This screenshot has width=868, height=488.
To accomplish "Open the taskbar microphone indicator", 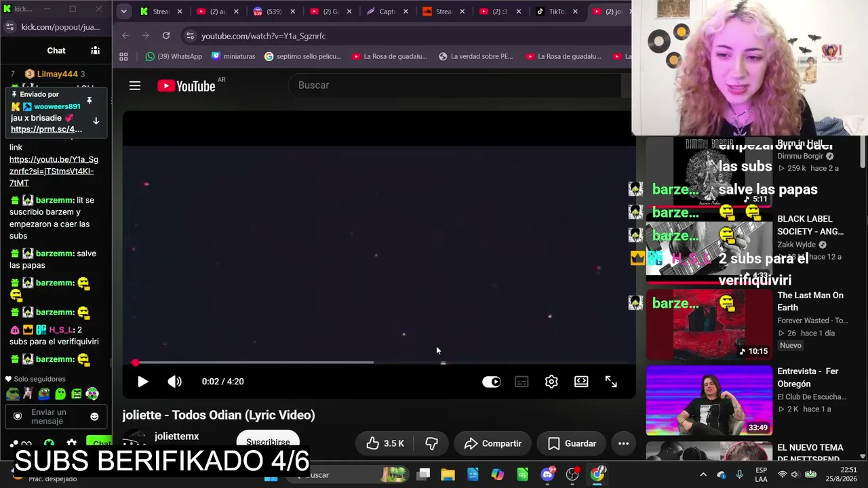I will [x=739, y=474].
